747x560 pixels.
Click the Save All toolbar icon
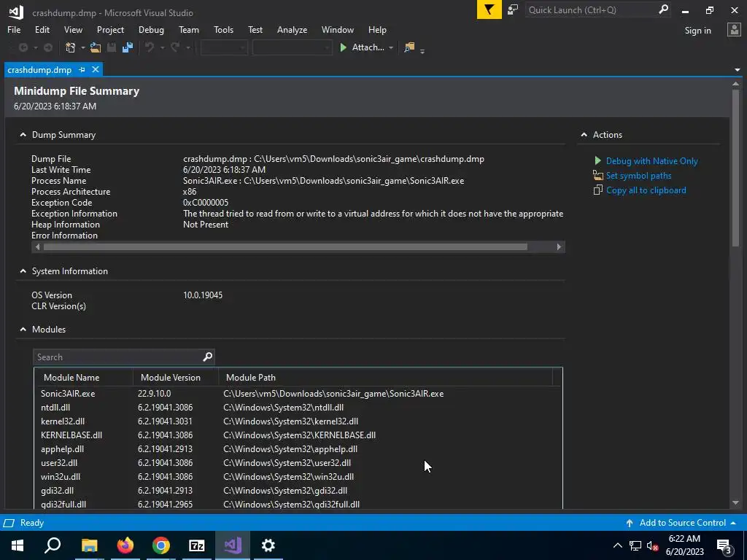click(x=127, y=47)
